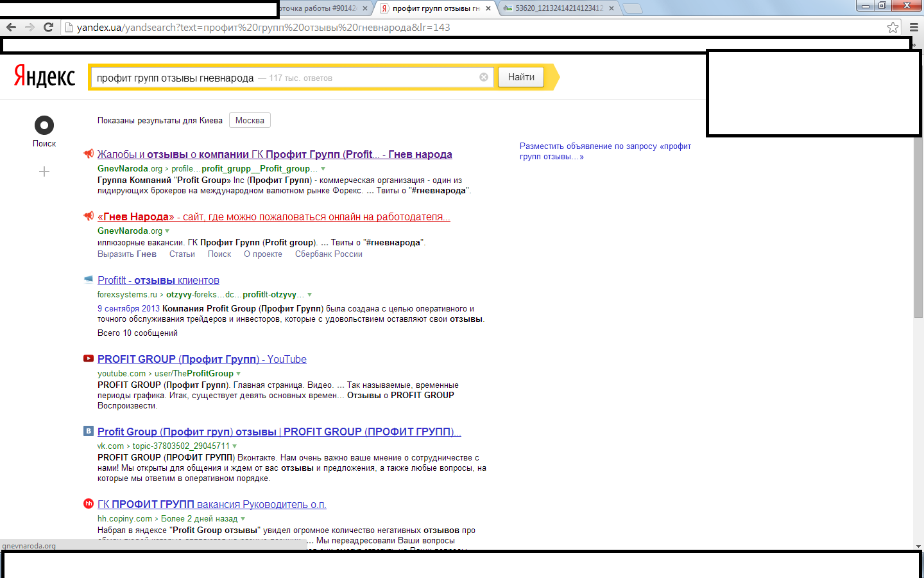924x578 pixels.
Task: Click the hh favicon next to ГК ПРОФИТ ГРУПП result
Action: coord(89,504)
